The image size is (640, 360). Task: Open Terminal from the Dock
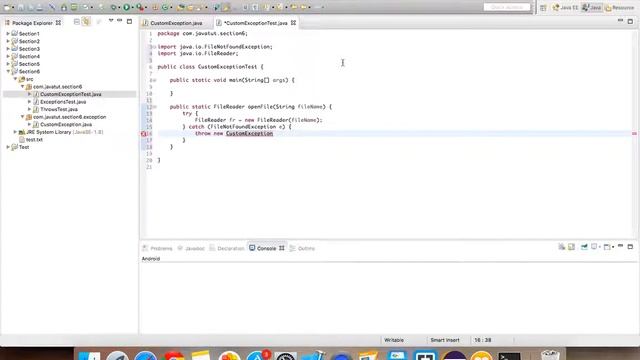click(x=509, y=356)
